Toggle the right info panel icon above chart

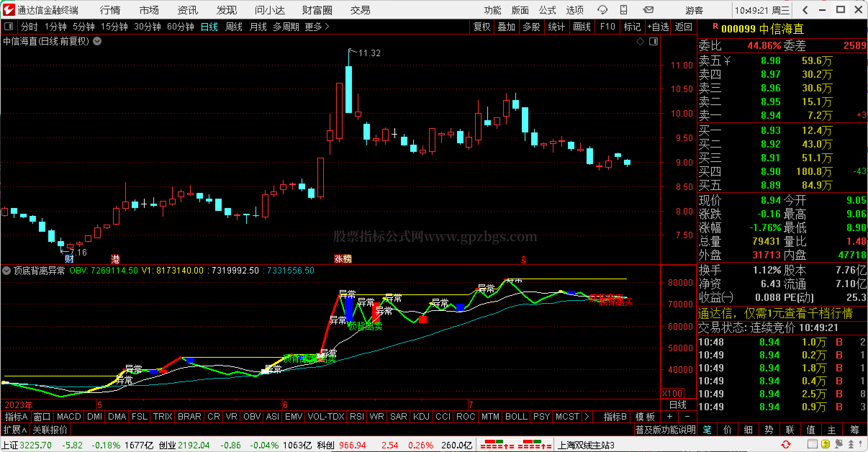click(653, 42)
